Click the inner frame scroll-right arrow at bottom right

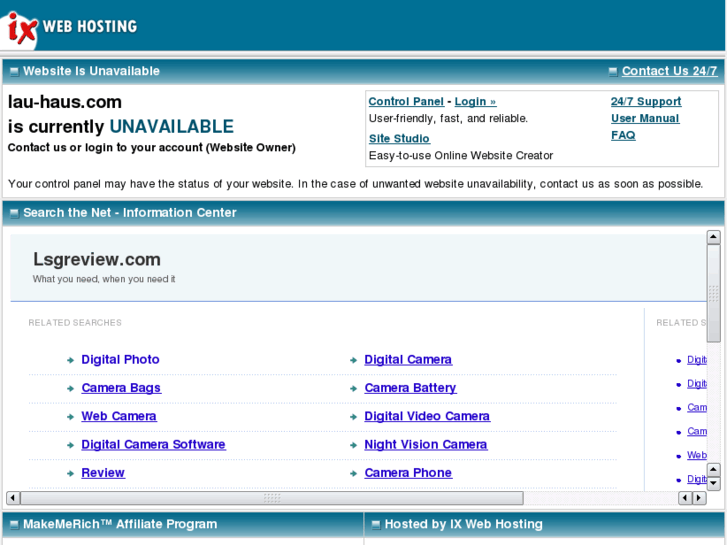699,498
